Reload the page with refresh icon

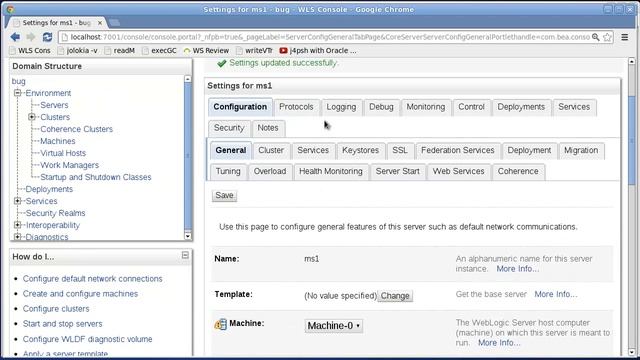point(47,37)
